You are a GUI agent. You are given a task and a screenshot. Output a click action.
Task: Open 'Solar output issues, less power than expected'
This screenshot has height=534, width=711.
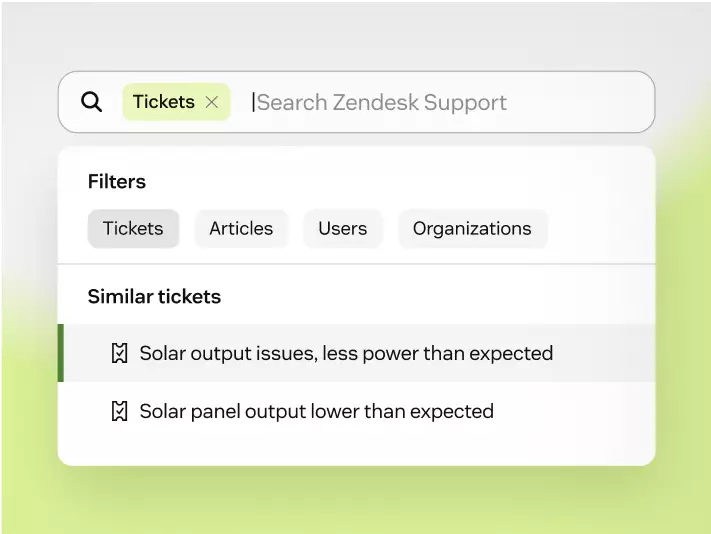(x=346, y=353)
